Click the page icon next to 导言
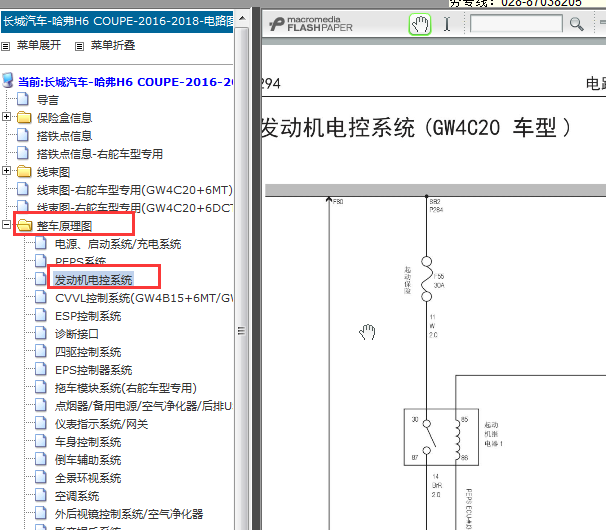 tap(23, 99)
